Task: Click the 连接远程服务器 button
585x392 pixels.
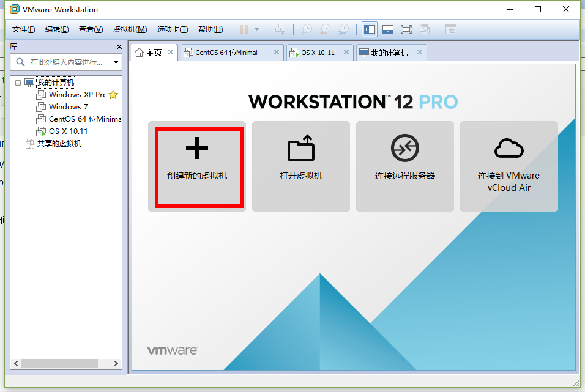Action: coord(405,166)
